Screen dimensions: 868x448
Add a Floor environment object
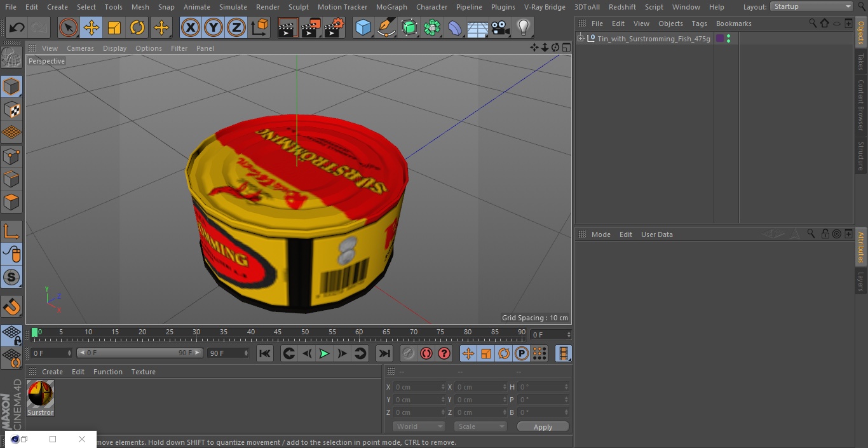pos(478,27)
